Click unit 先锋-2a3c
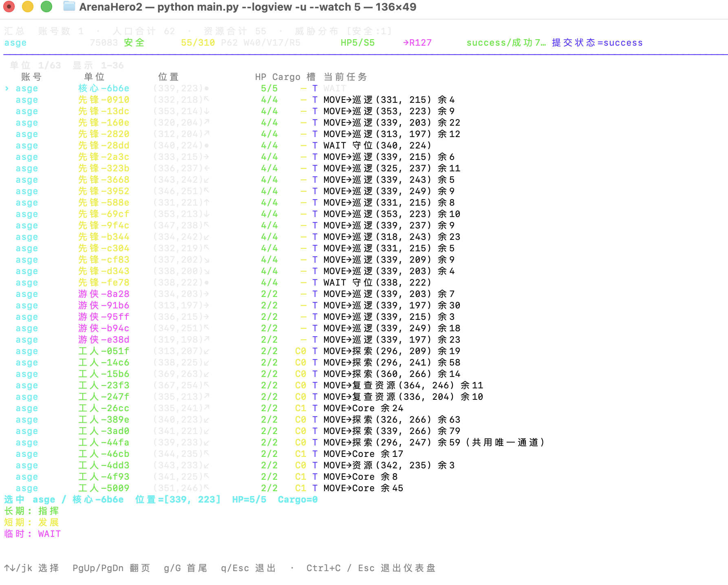 pyautogui.click(x=104, y=157)
